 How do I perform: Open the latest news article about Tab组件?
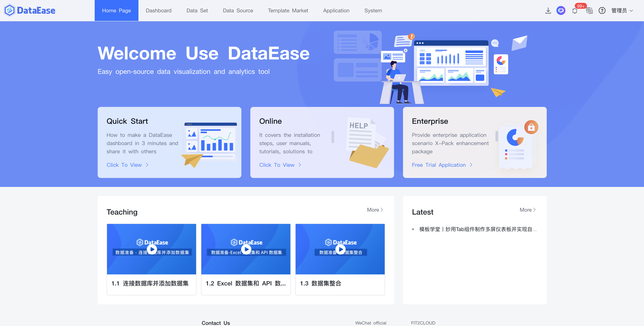477,229
